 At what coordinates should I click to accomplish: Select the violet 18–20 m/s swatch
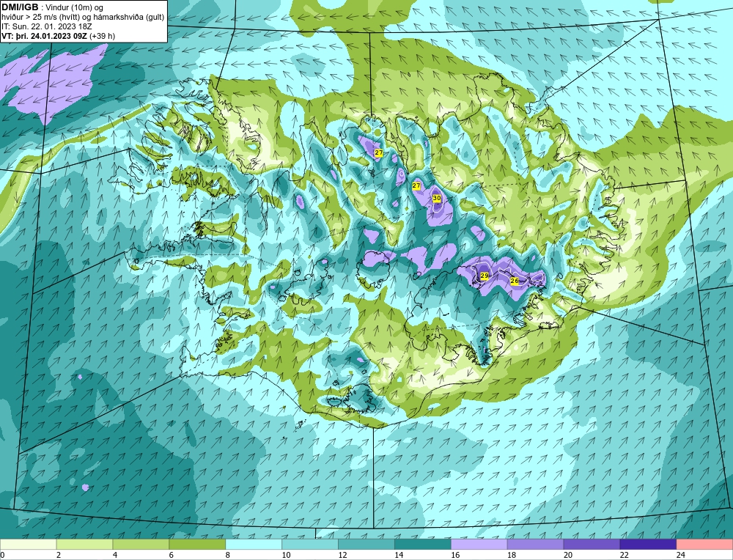[535, 545]
